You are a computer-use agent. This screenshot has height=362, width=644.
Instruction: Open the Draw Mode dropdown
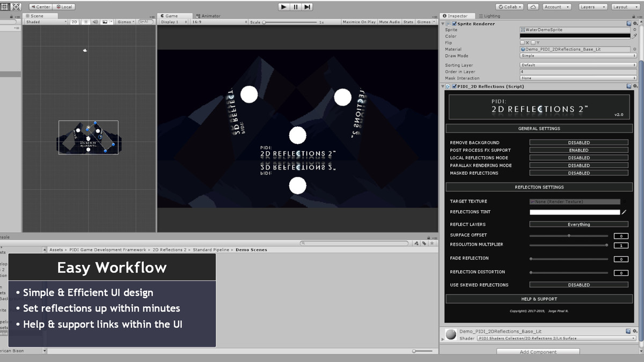tap(577, 56)
